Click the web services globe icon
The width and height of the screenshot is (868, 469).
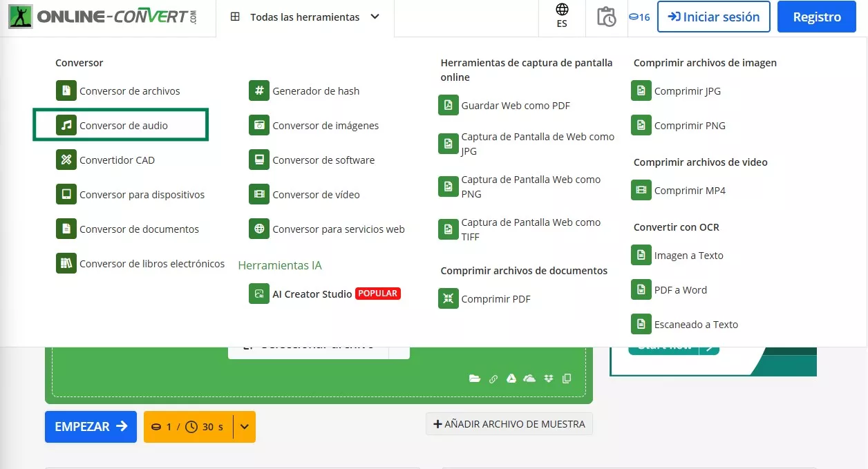pyautogui.click(x=259, y=229)
